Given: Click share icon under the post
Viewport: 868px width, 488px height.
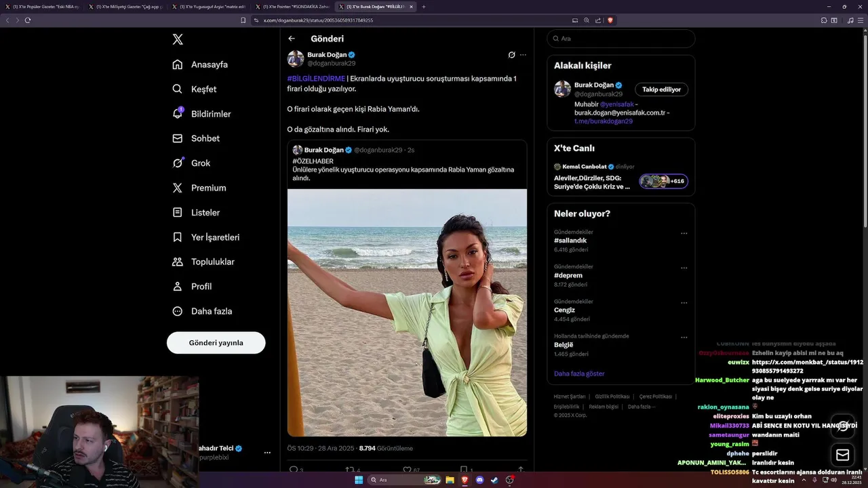Looking at the screenshot, I should [x=521, y=469].
